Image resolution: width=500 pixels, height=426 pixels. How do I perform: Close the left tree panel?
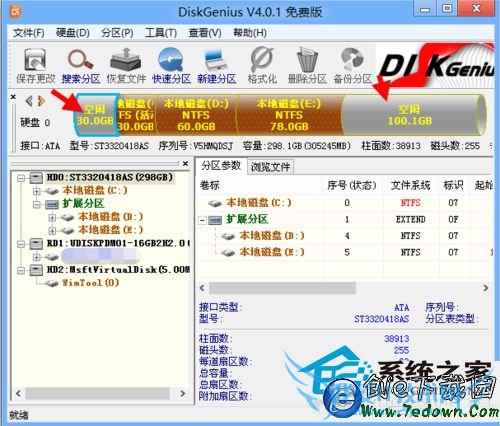click(x=185, y=164)
